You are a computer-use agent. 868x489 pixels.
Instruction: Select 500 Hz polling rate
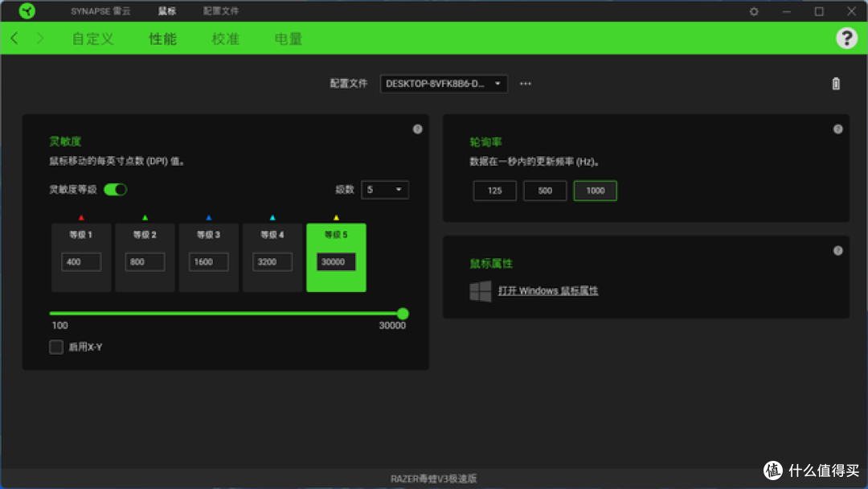[x=545, y=191]
